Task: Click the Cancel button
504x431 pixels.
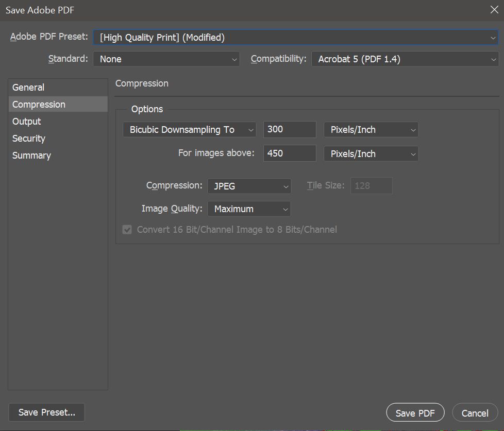Action: (475, 412)
